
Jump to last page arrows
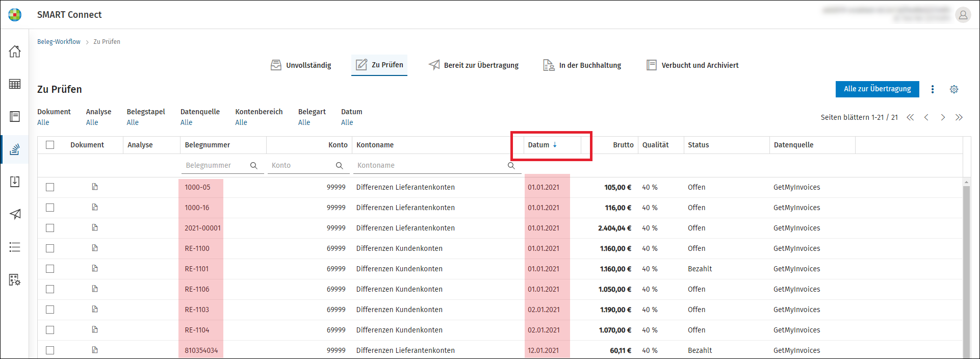[x=959, y=117]
